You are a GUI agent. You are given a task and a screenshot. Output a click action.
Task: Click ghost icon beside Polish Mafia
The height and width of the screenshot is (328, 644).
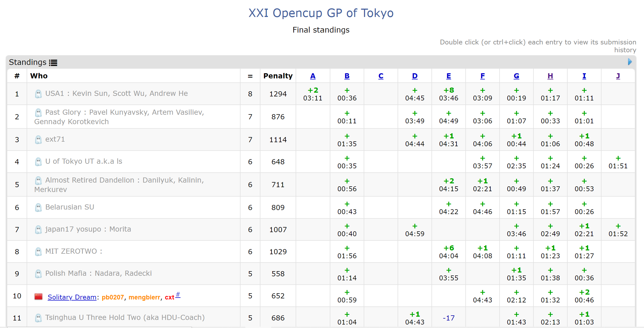click(x=38, y=274)
